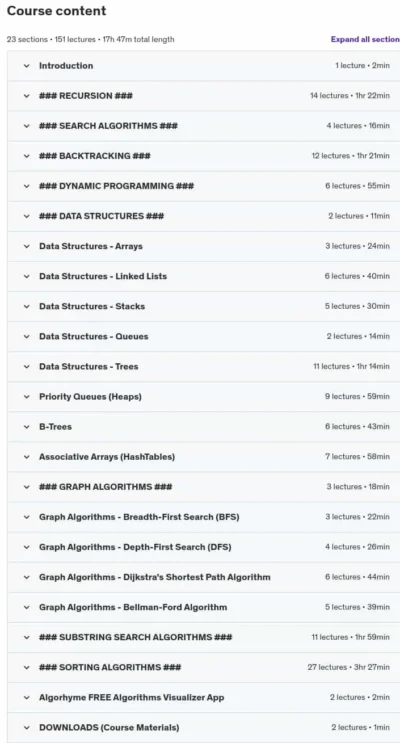Expand the Priority Queues (Heaps) chevron
The image size is (400, 743).
(27, 397)
